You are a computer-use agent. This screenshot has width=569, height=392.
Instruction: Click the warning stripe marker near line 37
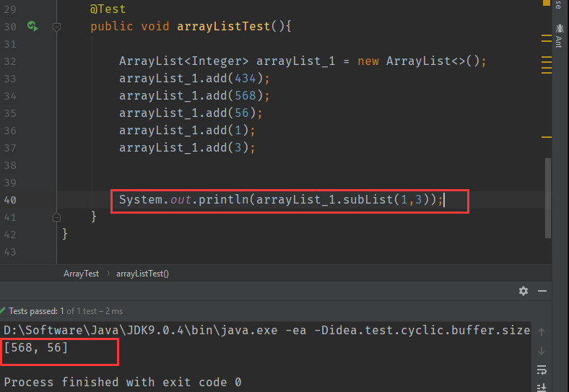point(547,137)
